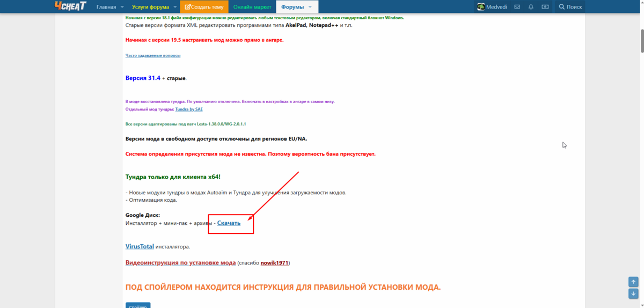The height and width of the screenshot is (308, 644).
Task: Open the Онлайн маркет nav item
Action: (252, 7)
